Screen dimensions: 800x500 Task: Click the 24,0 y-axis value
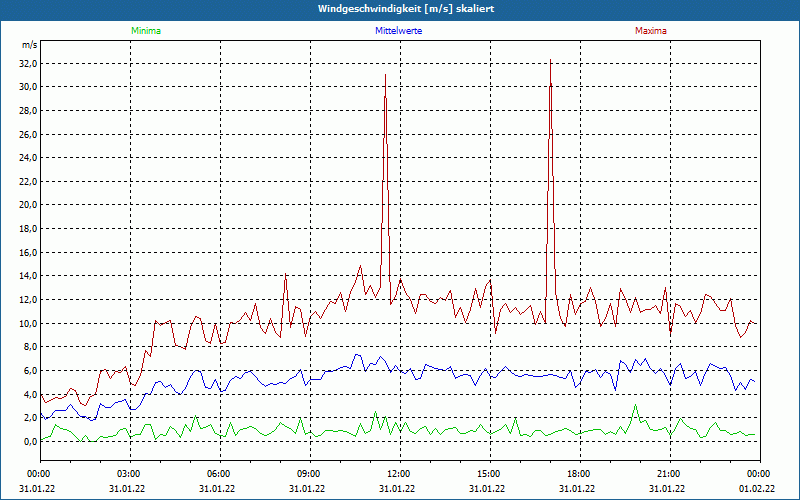click(x=28, y=158)
